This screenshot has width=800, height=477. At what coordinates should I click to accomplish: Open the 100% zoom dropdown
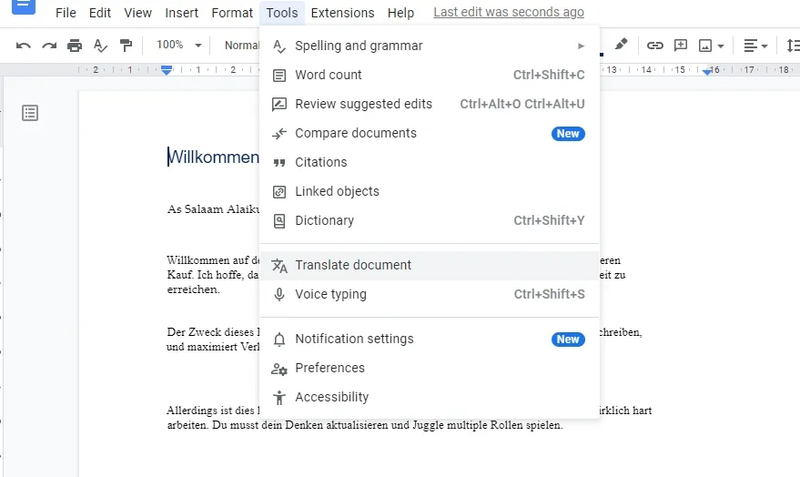(179, 45)
